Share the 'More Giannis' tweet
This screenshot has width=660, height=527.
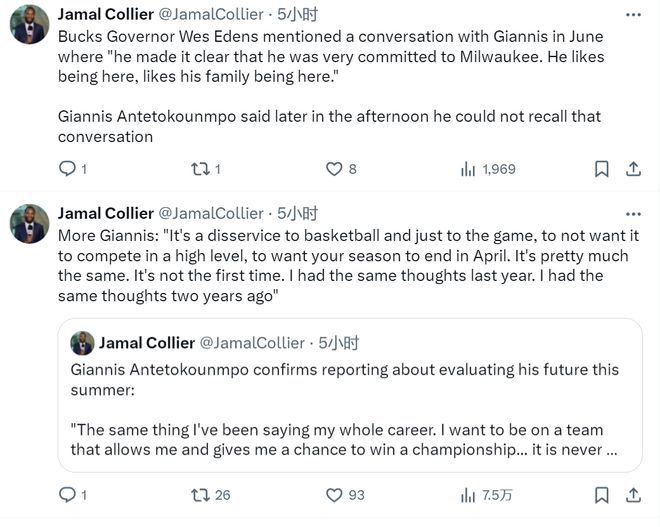tap(632, 495)
